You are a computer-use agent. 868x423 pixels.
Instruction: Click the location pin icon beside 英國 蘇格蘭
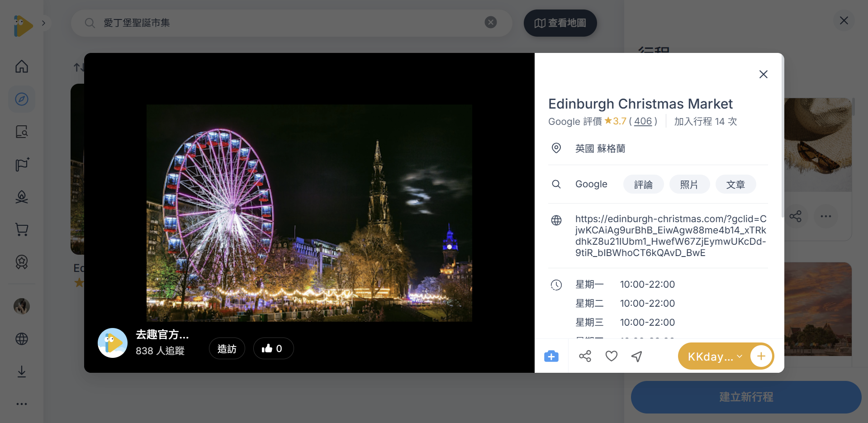click(556, 148)
